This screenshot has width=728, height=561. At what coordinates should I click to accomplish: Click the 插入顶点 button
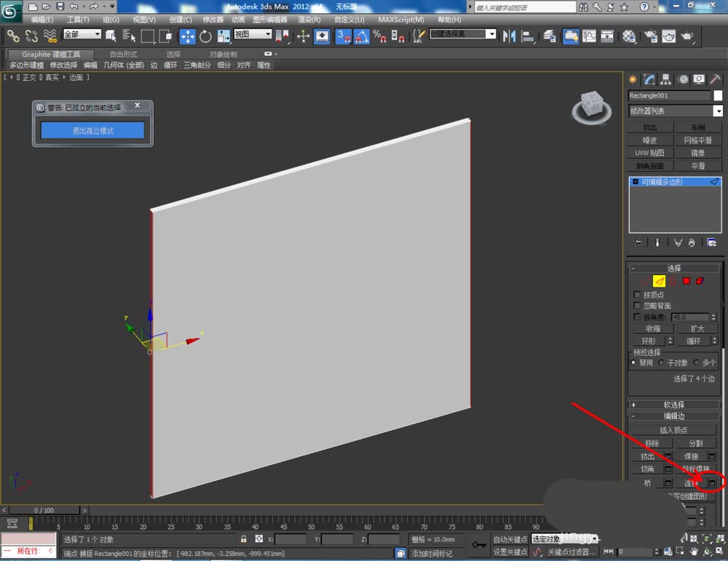click(x=673, y=430)
